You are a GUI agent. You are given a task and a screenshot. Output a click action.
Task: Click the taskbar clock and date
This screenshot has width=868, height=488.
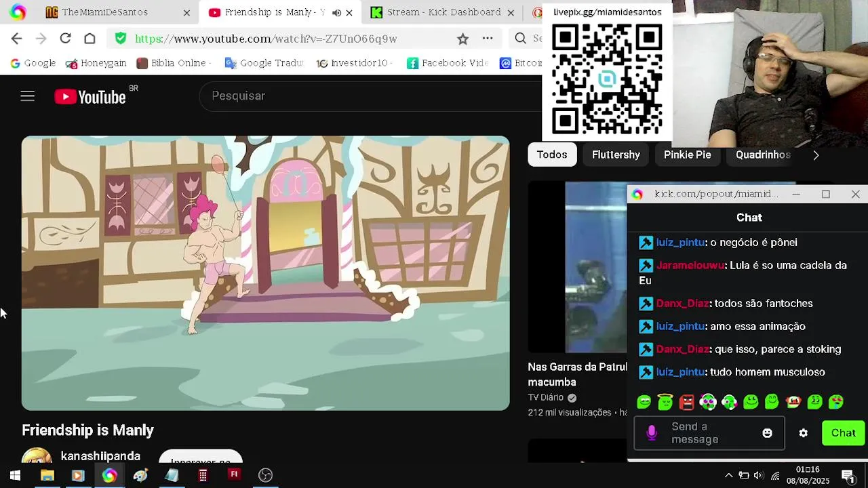pyautogui.click(x=808, y=475)
